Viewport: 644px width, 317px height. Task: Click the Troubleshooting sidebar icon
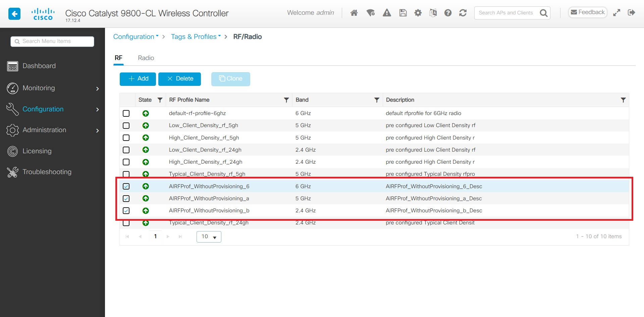pos(12,172)
